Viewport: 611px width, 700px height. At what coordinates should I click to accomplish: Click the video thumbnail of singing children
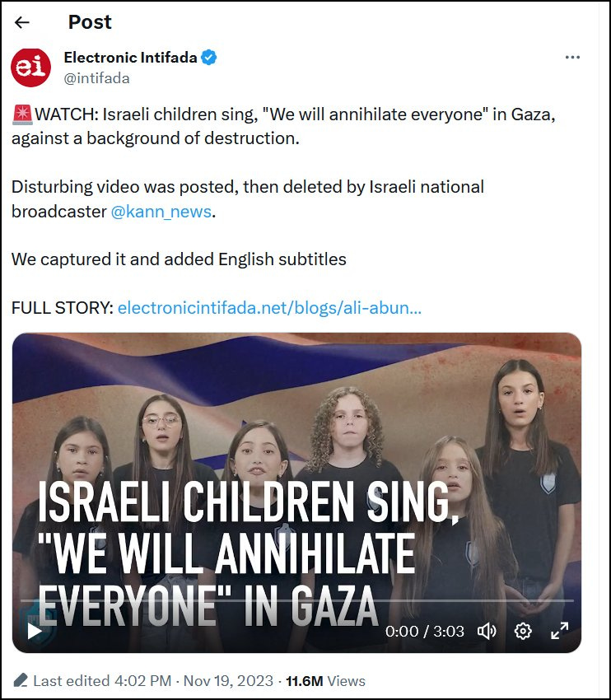pos(296,492)
